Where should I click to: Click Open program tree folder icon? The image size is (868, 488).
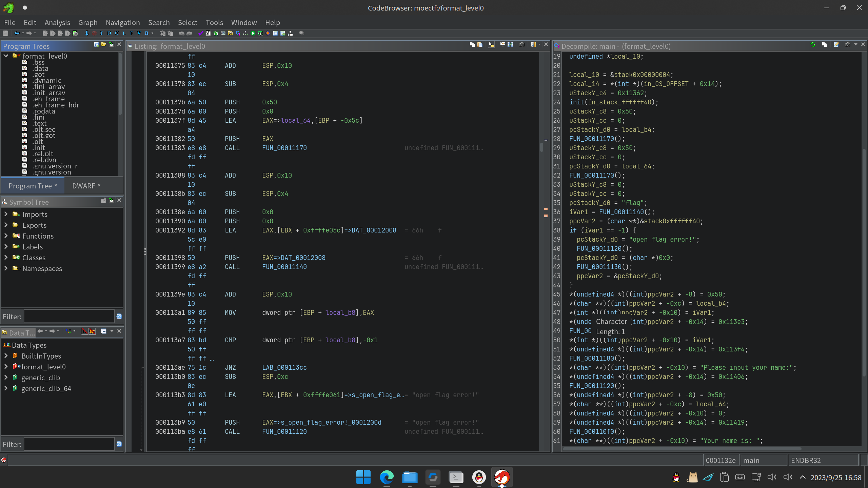pos(103,44)
